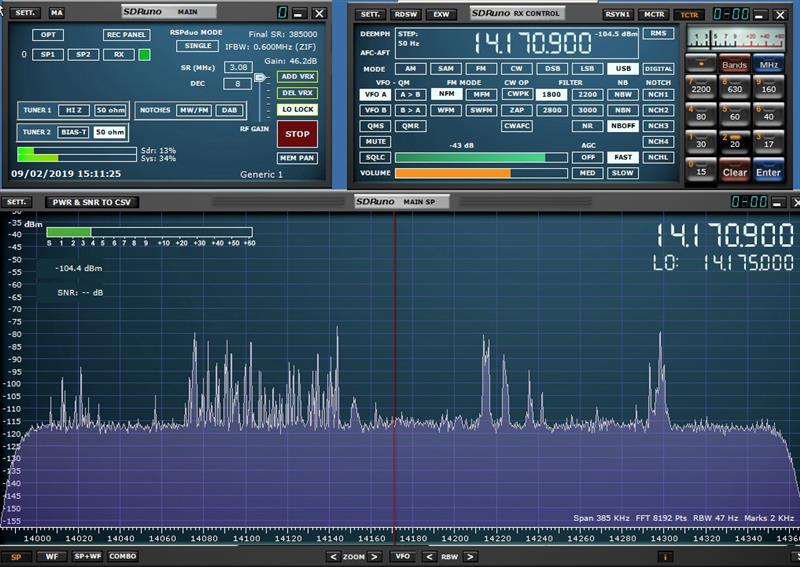Expand the REC PANEL

[x=126, y=35]
